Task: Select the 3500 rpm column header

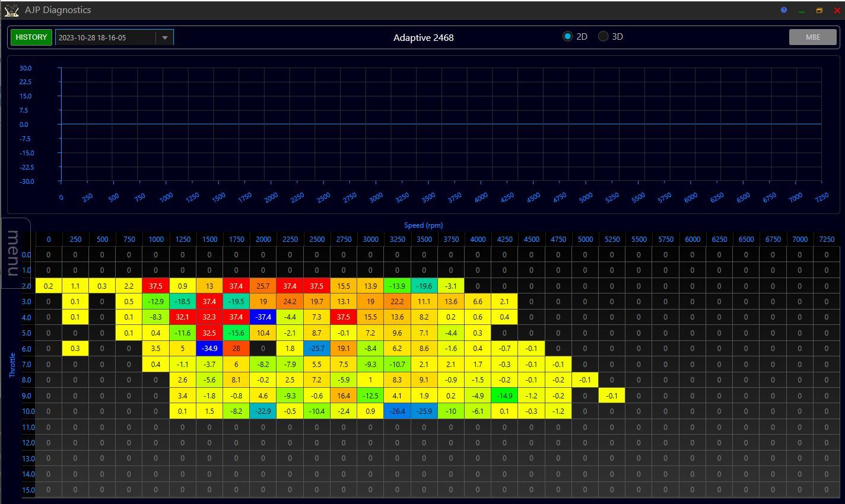Action: point(424,240)
